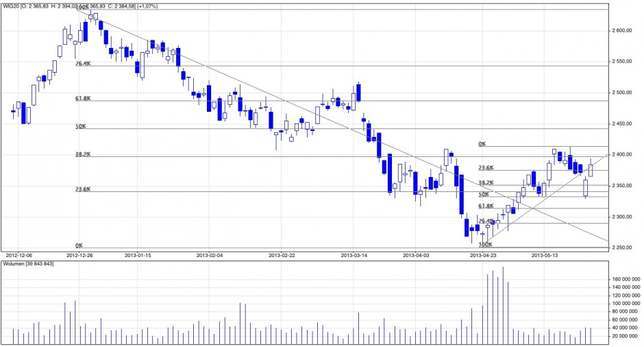Click the left-side 0% Fibonacci base label
This screenshot has width=644, height=347.
79,245
